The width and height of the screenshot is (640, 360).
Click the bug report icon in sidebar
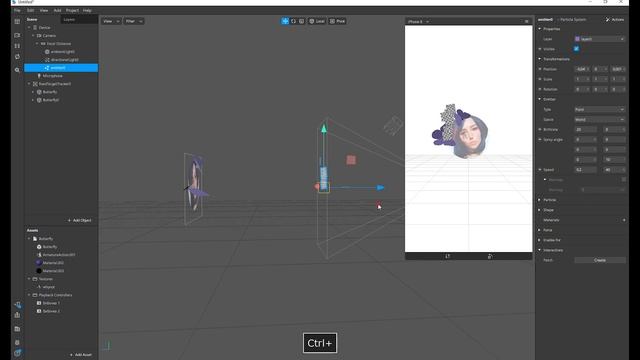tap(17, 342)
